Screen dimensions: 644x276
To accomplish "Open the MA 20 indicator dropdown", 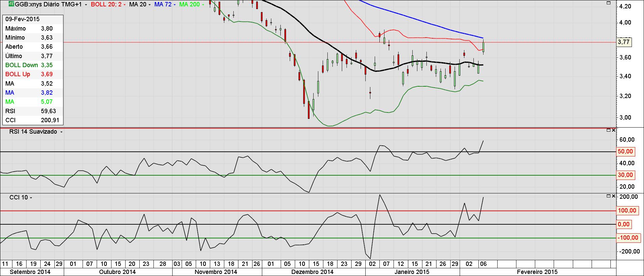I will (x=150, y=5).
